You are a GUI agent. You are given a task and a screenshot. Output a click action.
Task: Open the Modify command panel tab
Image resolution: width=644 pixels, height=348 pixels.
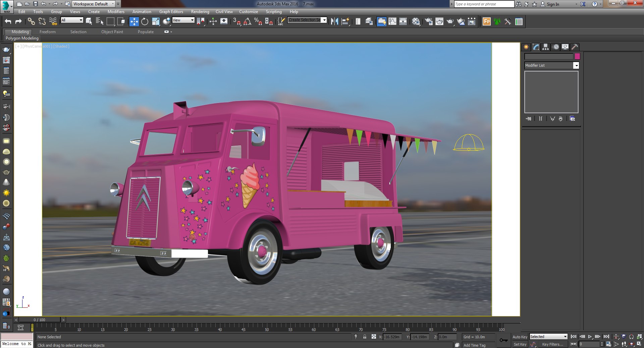pos(536,47)
